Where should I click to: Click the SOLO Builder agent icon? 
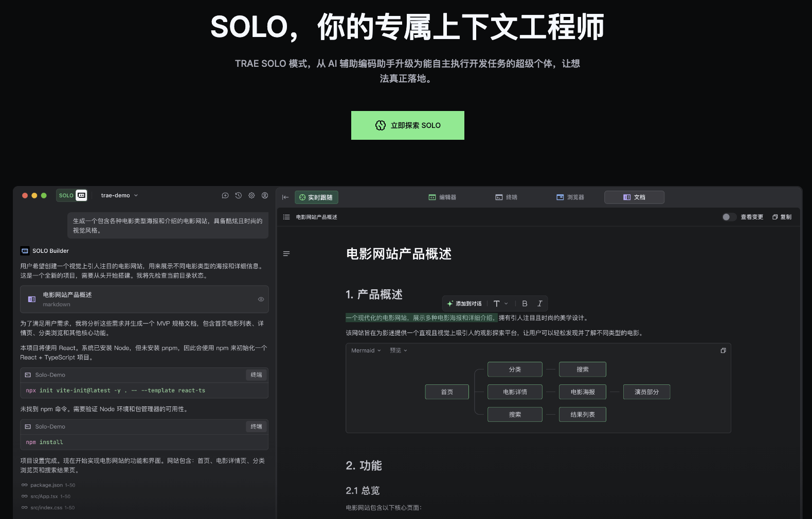pos(25,251)
